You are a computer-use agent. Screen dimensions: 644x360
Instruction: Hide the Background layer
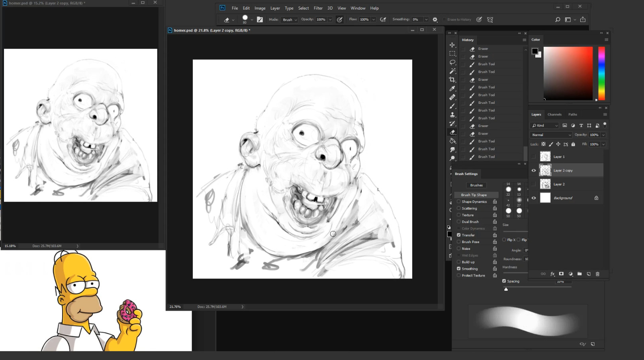tap(534, 198)
